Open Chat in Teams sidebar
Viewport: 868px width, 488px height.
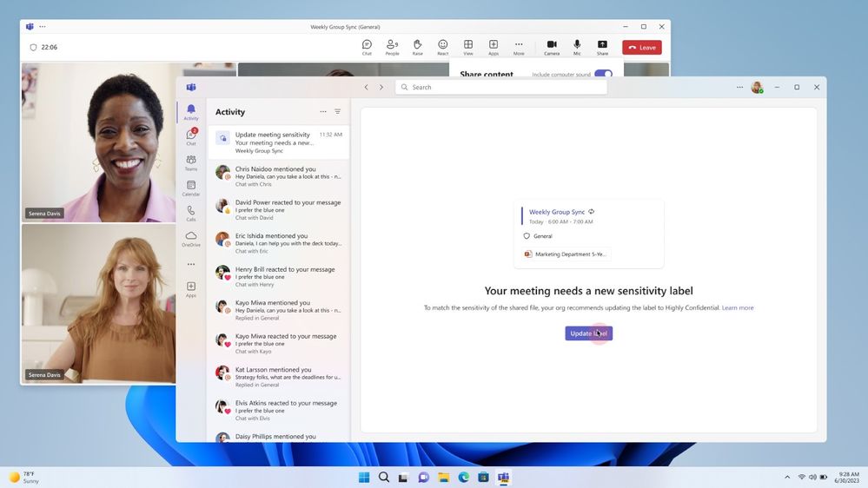pos(191,136)
